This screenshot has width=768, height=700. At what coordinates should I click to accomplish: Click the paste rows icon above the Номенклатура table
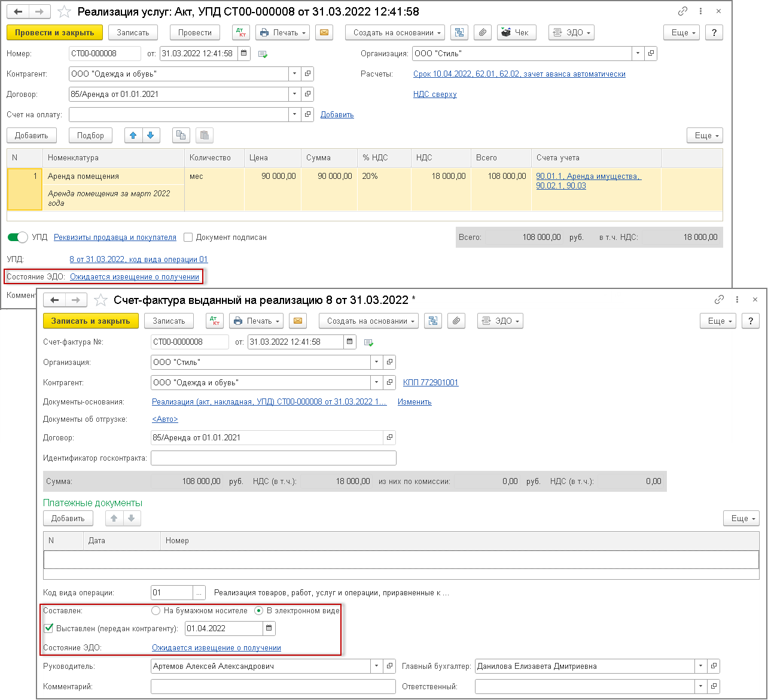(x=204, y=135)
